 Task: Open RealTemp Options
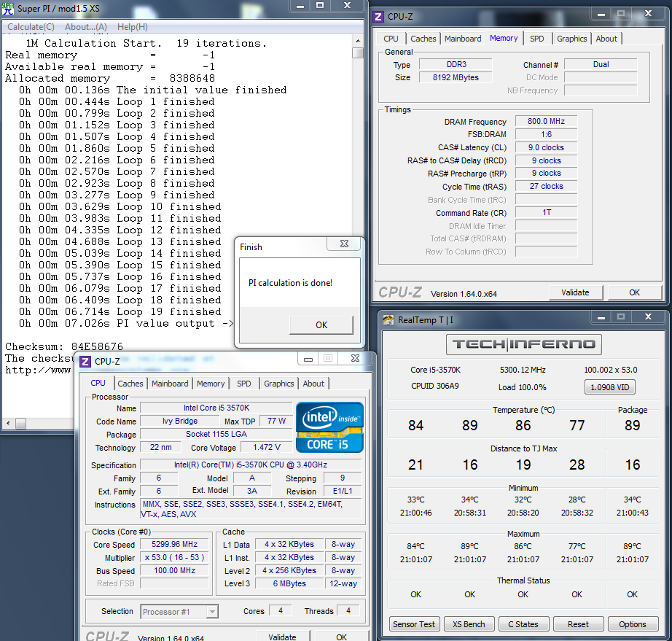pyautogui.click(x=632, y=624)
